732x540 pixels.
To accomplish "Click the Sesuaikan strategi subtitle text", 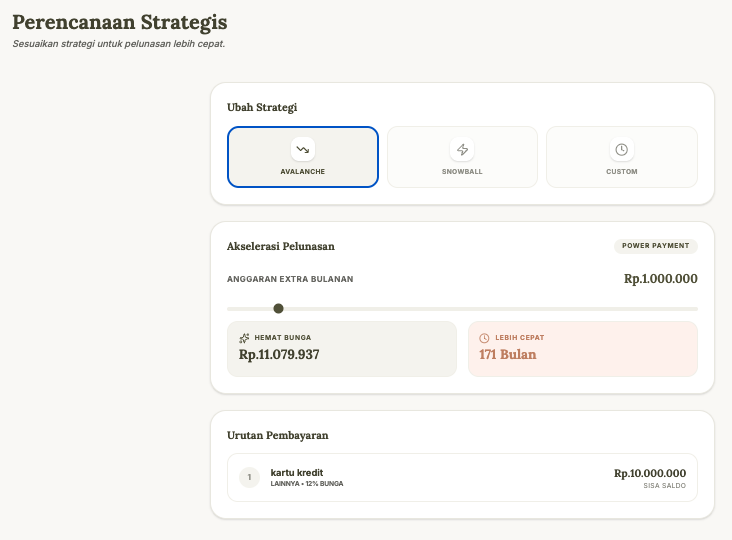I will [x=119, y=44].
